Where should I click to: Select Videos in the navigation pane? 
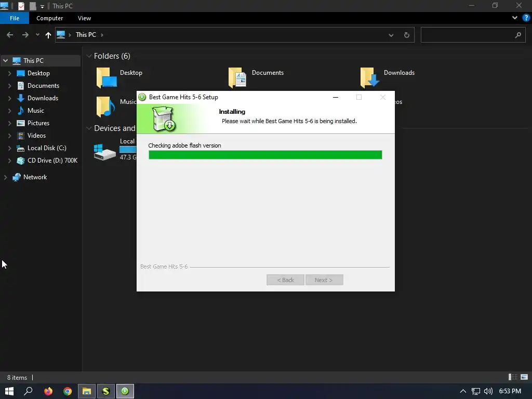point(36,136)
